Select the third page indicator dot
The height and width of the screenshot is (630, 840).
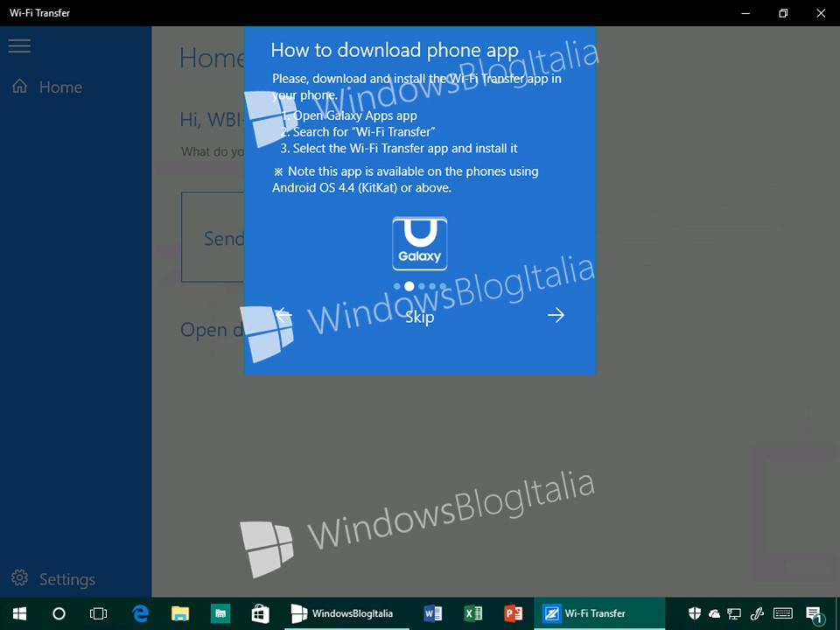[422, 287]
